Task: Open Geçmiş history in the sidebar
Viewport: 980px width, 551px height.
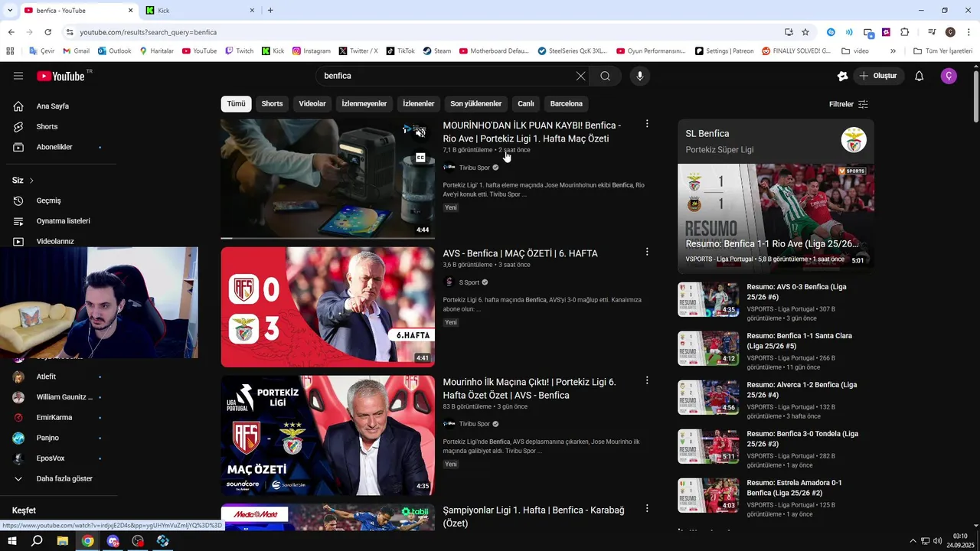Action: click(47, 201)
